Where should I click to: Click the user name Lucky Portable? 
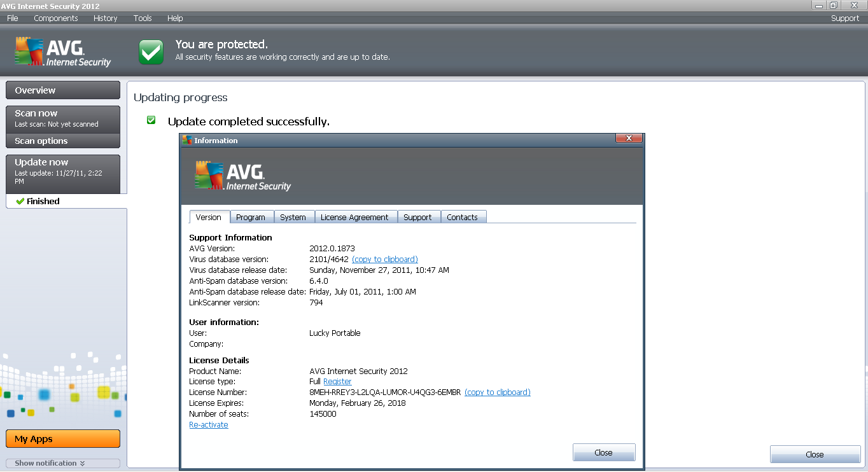[x=335, y=333]
